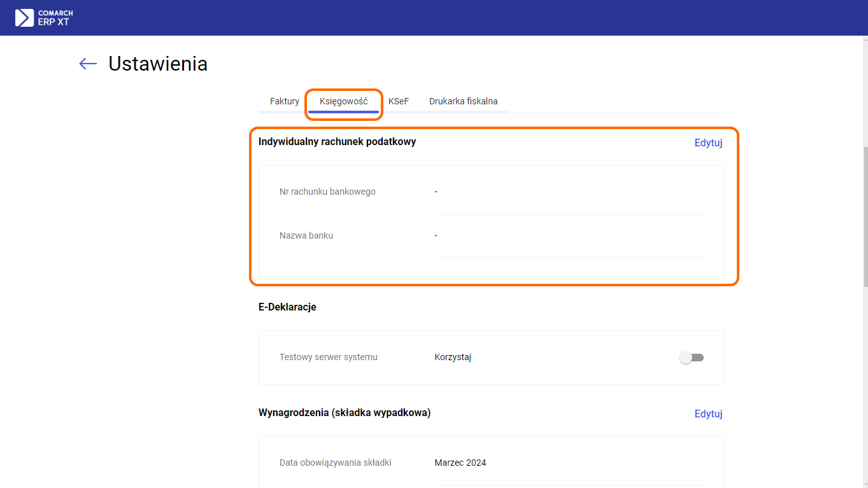The width and height of the screenshot is (868, 488).
Task: Click the Nazwa banku value field
Action: [568, 236]
